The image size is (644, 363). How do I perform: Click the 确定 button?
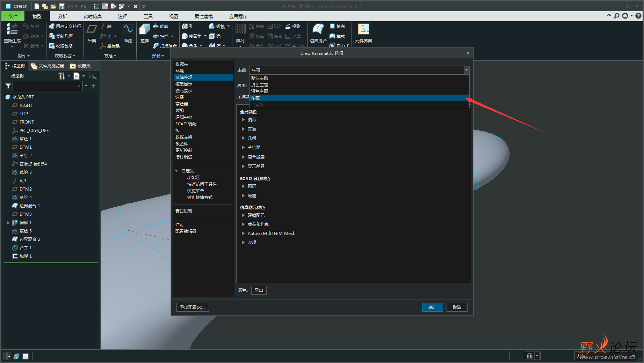(x=433, y=308)
